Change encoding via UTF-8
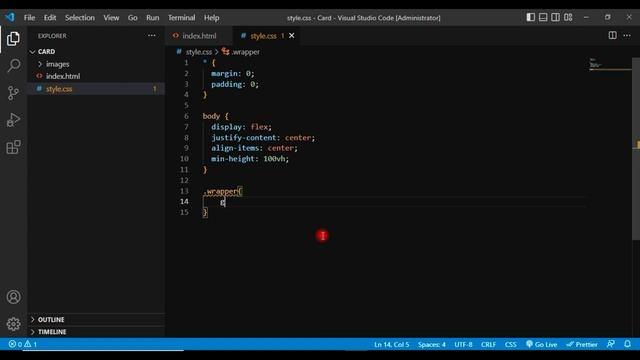 pyautogui.click(x=463, y=344)
